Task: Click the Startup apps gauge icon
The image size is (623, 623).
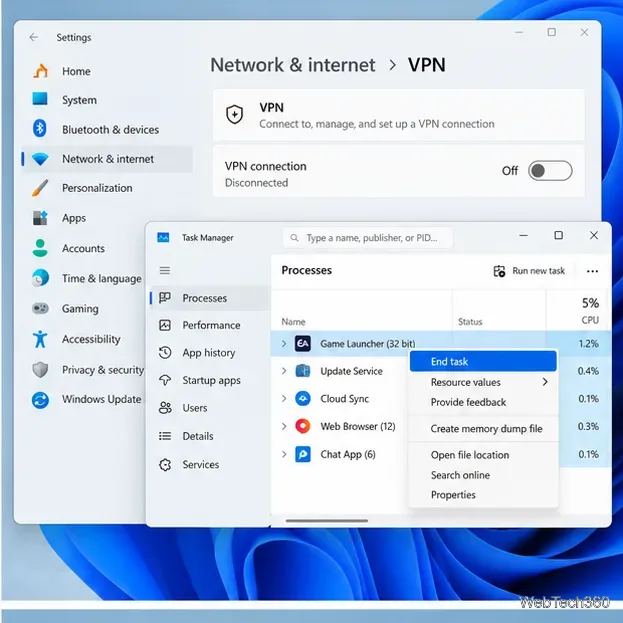Action: pyautogui.click(x=165, y=380)
